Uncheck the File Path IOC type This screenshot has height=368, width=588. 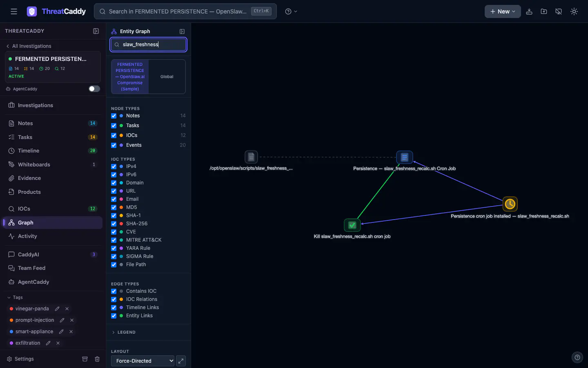point(114,265)
